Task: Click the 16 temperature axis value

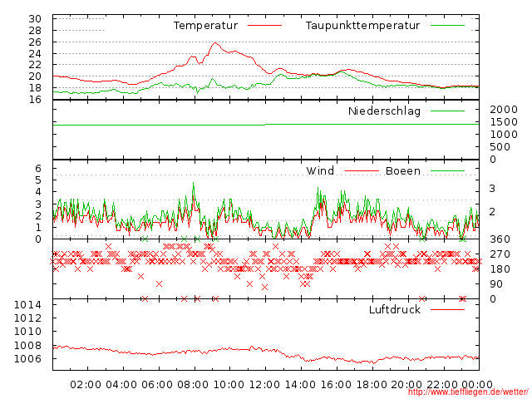Action: pos(35,100)
